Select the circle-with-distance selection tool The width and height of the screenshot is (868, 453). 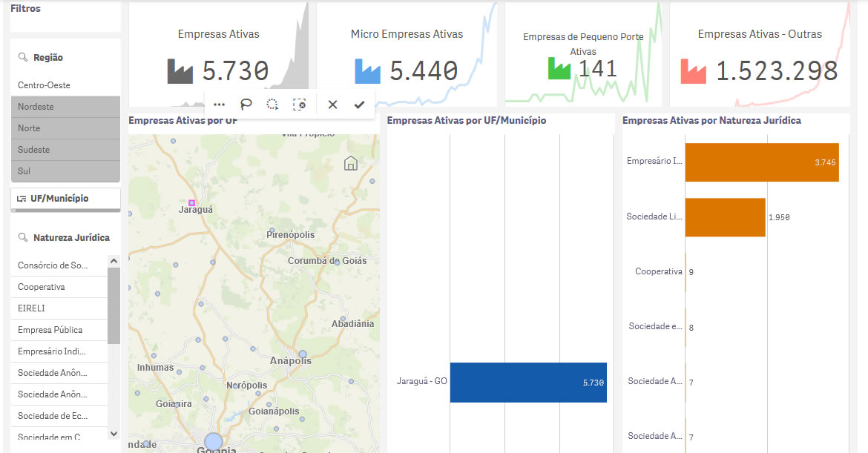pyautogui.click(x=273, y=105)
